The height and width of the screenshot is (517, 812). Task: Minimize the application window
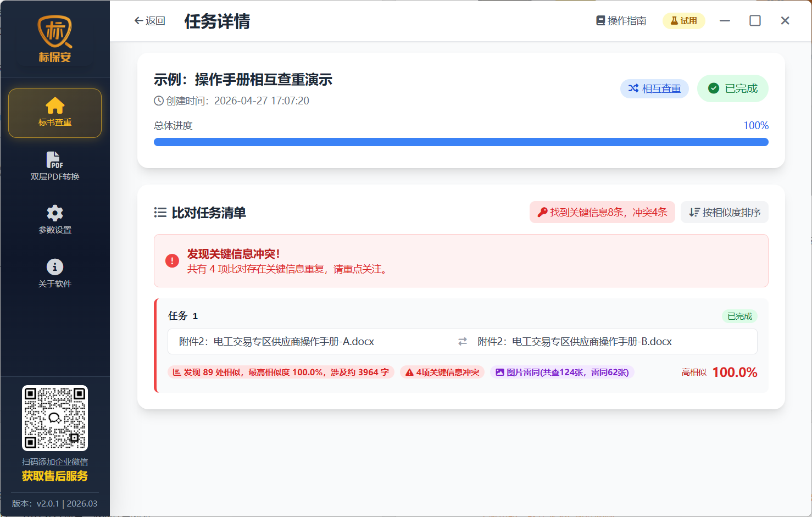click(725, 21)
